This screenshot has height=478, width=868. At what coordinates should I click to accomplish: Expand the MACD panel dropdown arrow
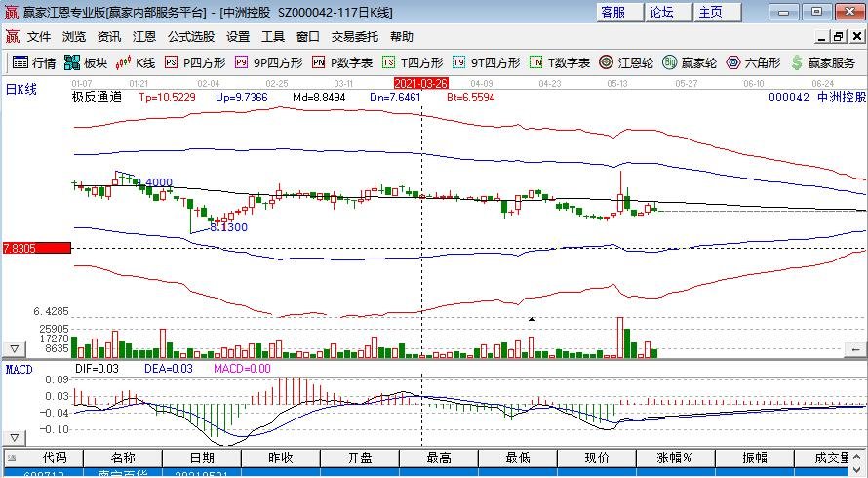[15, 438]
